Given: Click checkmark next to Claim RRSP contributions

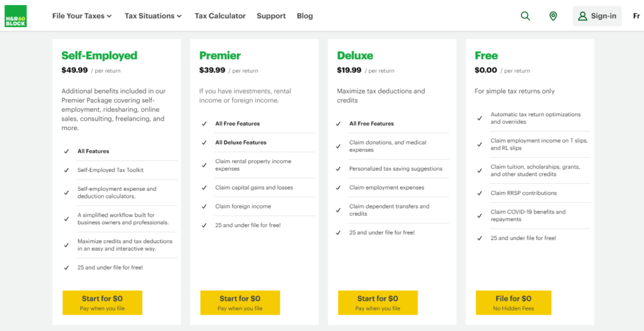Looking at the screenshot, I should point(480,193).
